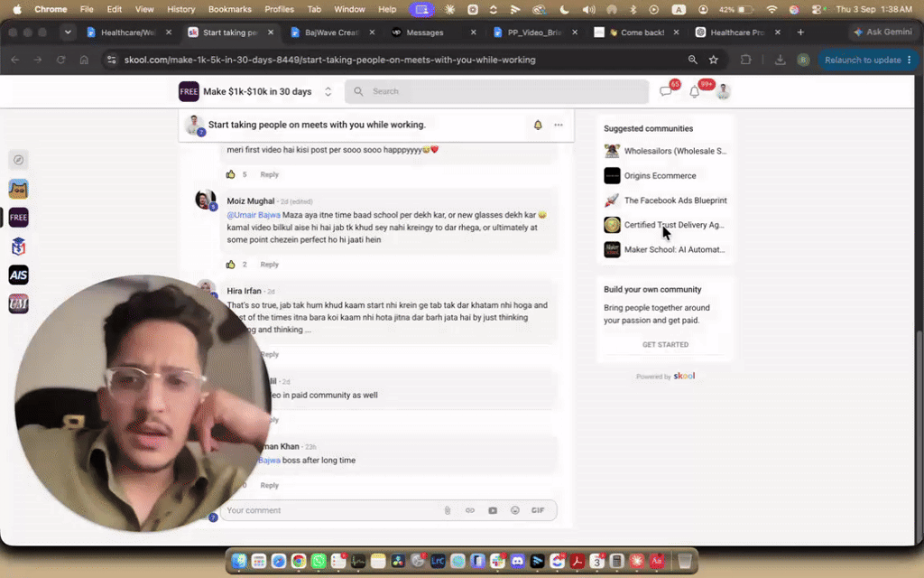Open the Apple menu
The width and height of the screenshot is (924, 578).
point(17,9)
